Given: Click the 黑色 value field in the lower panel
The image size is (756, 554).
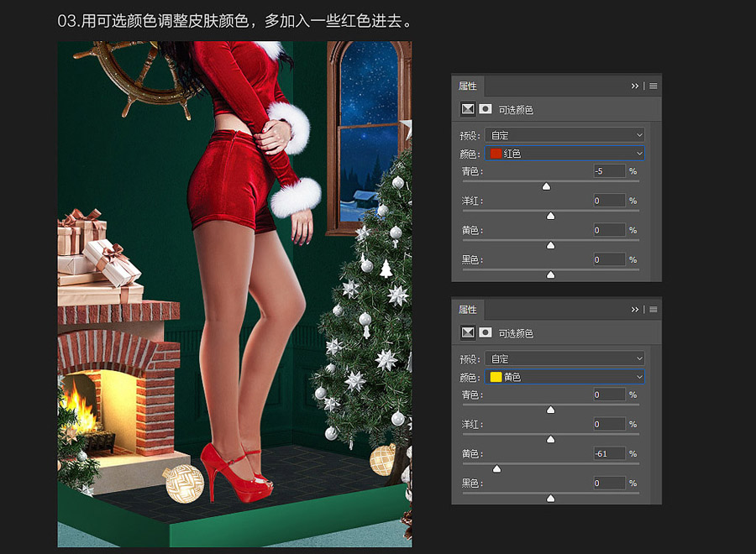Looking at the screenshot, I should pos(609,483).
